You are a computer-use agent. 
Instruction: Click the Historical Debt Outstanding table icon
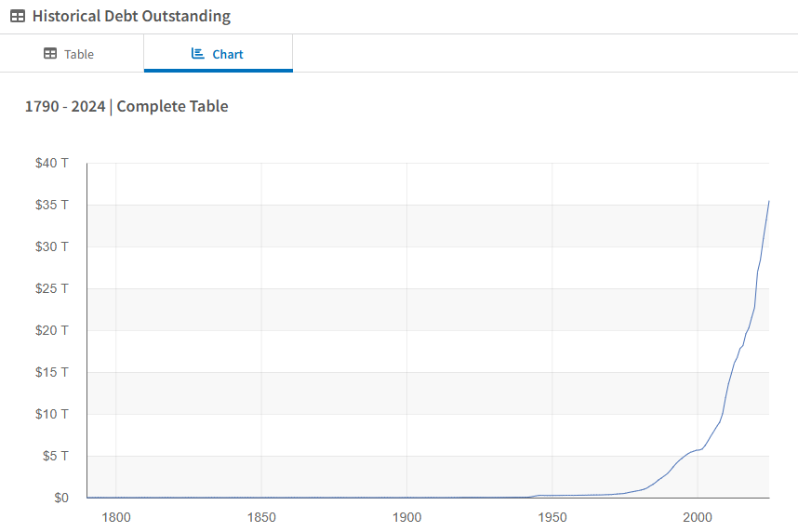pos(18,17)
